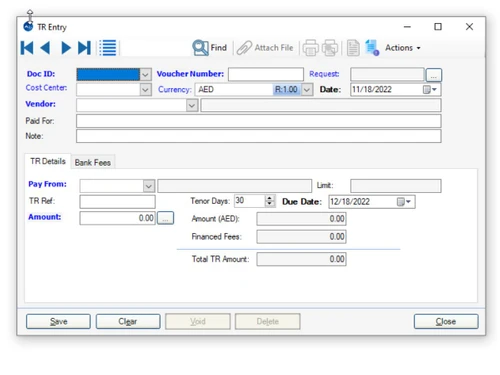Click the blue document info icon
500x375 pixels.
tap(372, 48)
